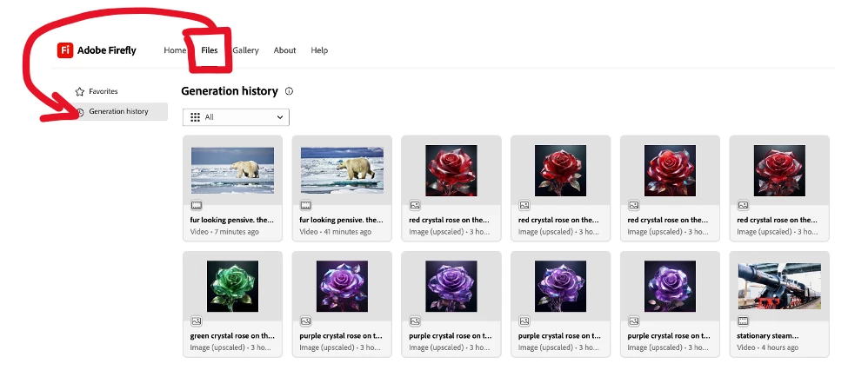Viewport: 868px width, 377px height.
Task: Go to the Home page
Action: (x=174, y=50)
